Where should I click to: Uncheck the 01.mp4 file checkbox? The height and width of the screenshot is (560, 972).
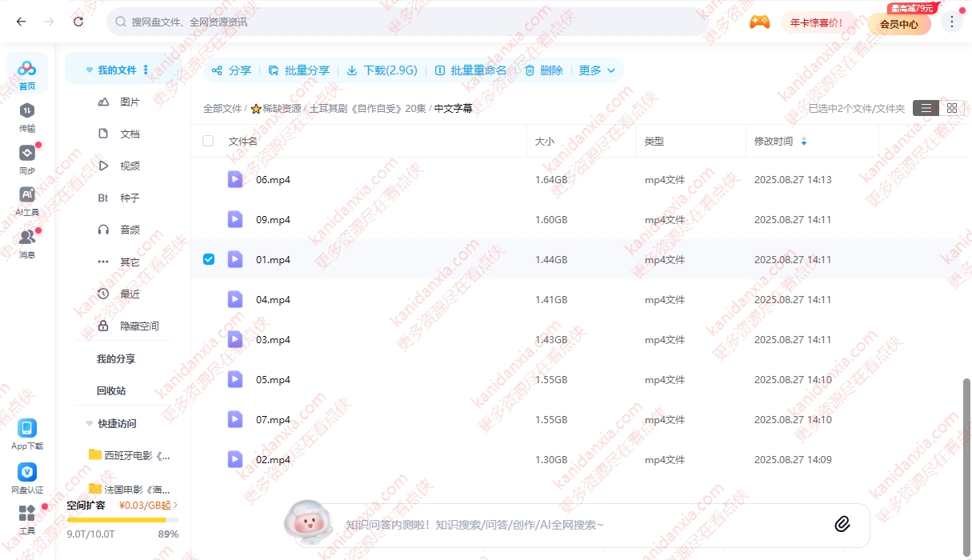pos(209,259)
